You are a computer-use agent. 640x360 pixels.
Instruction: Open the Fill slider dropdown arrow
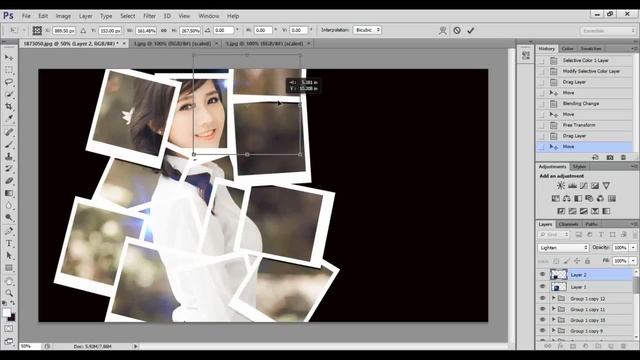point(633,260)
